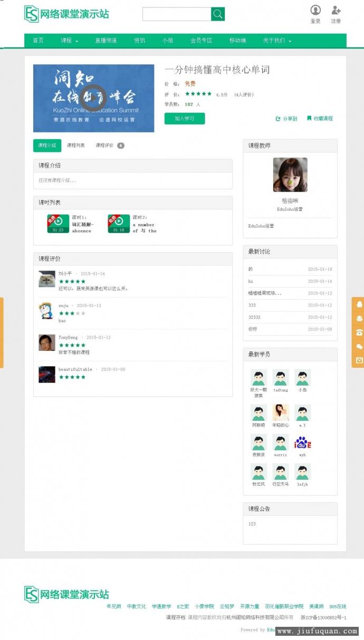Screen dimensions: 364x640
Task: Click the QQ group icon on right sidebar
Action: click(x=359, y=318)
